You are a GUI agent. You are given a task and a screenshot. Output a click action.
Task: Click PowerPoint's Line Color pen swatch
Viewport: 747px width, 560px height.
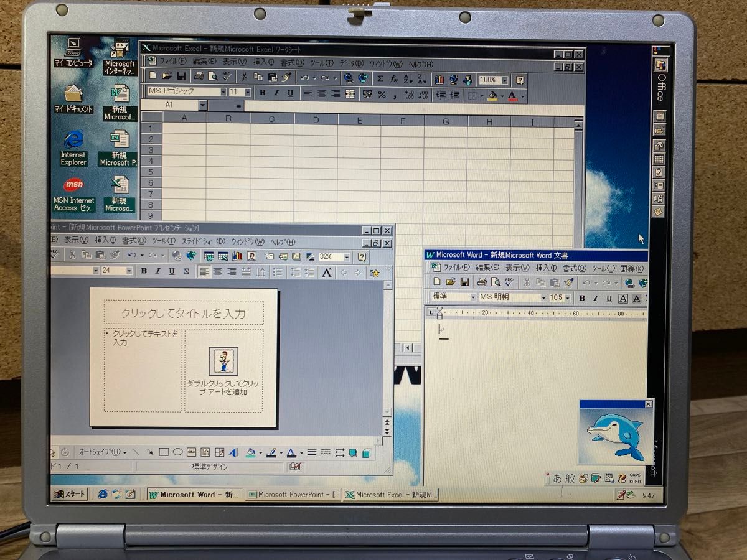271,453
